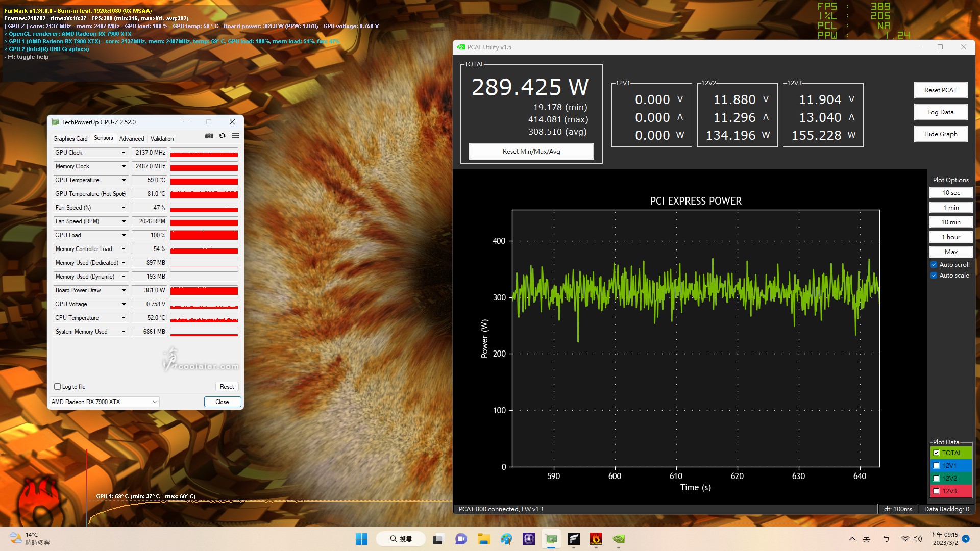
Task: Switch to the FurMark taskbar icon
Action: click(596, 539)
